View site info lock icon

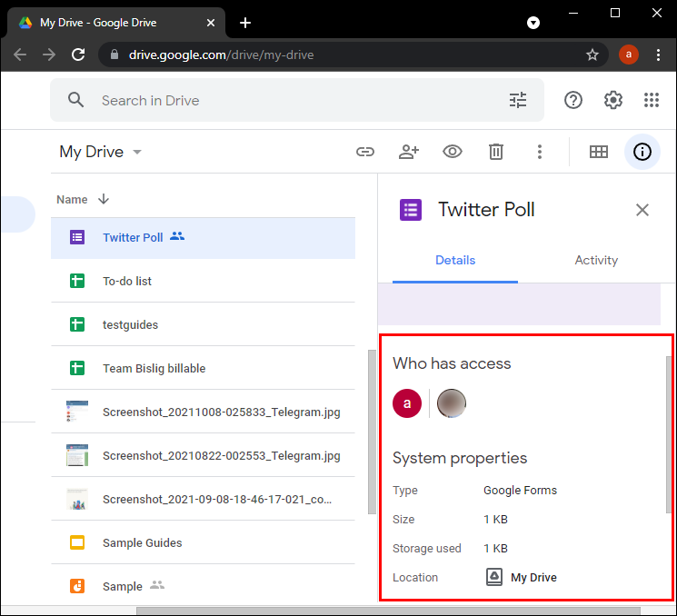pos(114,55)
